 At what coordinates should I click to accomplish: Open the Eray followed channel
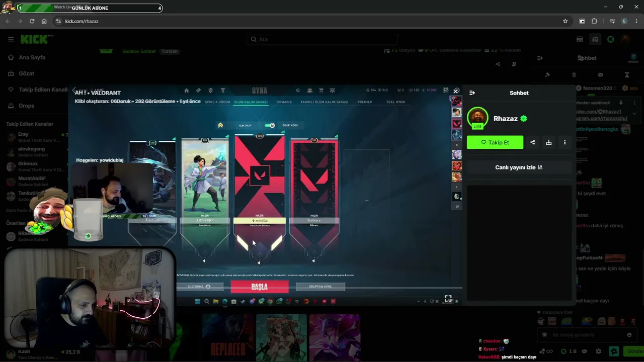pyautogui.click(x=36, y=137)
